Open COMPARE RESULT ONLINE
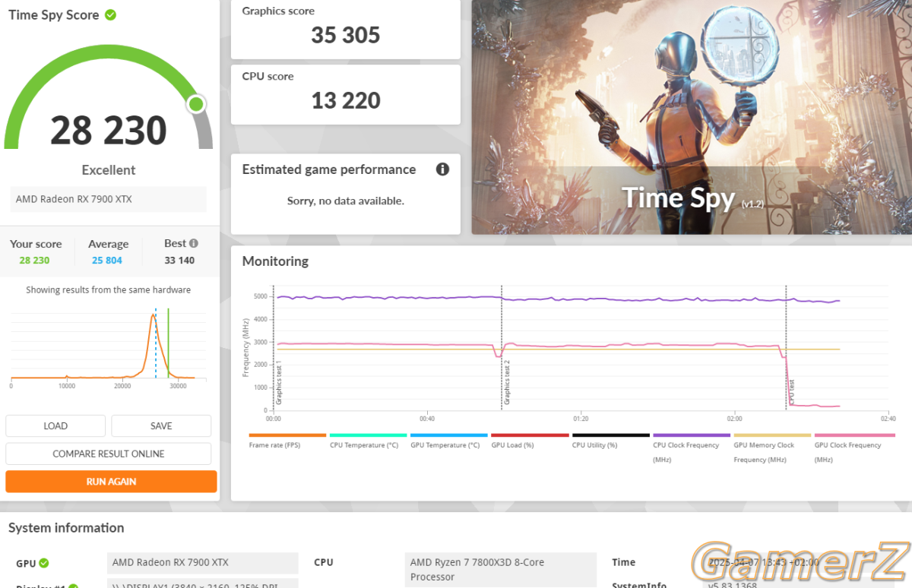Screen dimensions: 912x588 (109, 454)
